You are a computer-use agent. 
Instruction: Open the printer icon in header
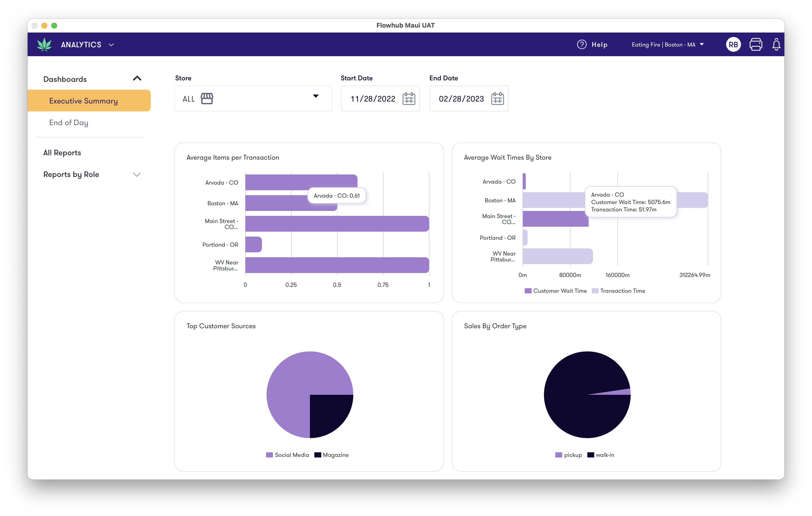[x=756, y=45]
